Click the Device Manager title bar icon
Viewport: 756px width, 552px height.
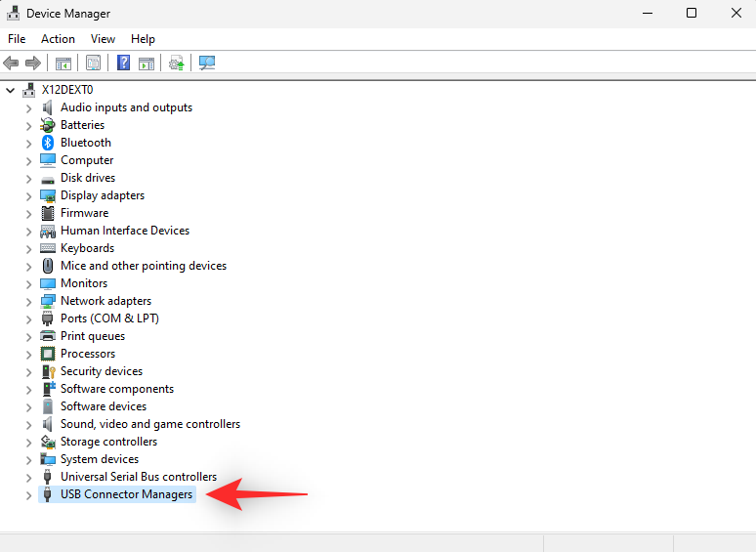click(x=13, y=14)
